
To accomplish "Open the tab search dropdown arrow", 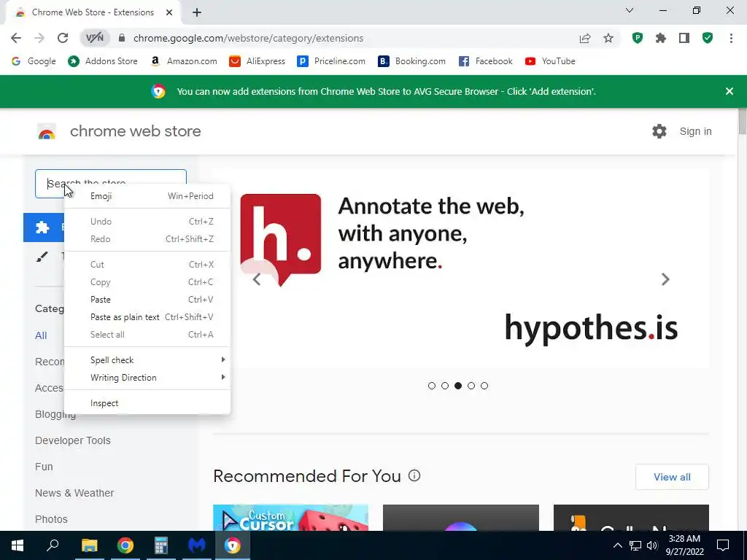I will 630,10.
